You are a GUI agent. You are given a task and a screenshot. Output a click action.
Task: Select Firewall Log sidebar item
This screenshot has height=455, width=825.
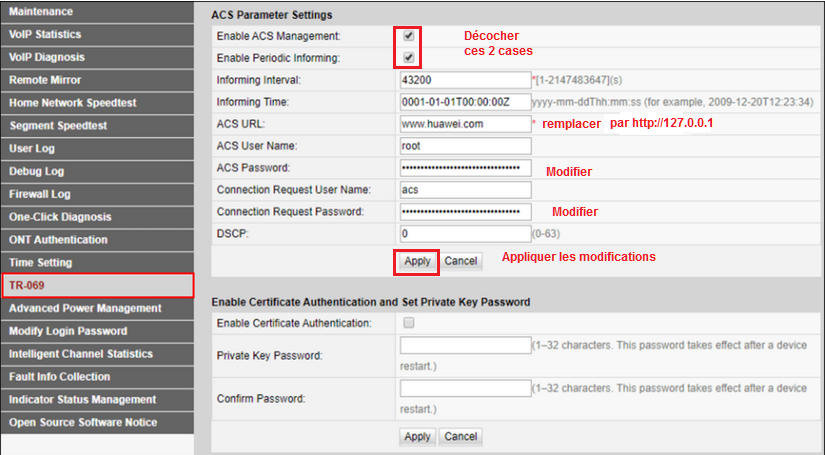(97, 194)
